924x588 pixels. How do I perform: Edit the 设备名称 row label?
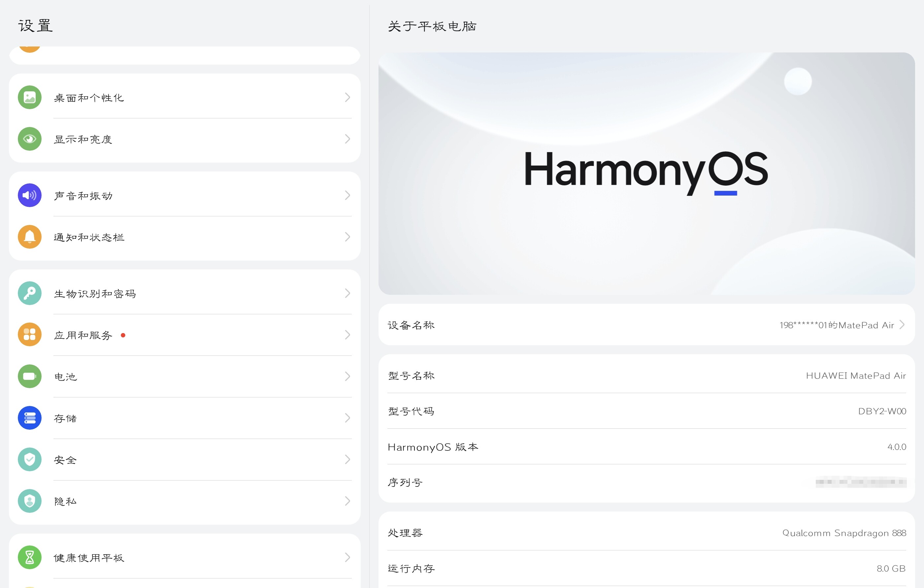tap(412, 325)
